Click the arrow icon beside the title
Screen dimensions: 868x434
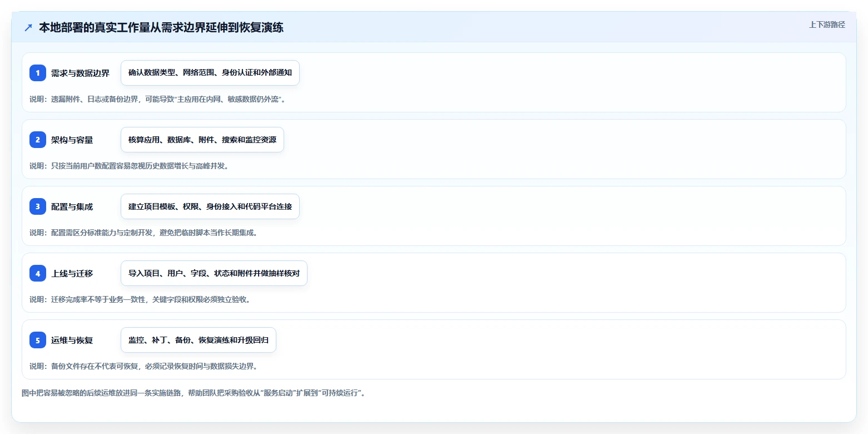pyautogui.click(x=28, y=27)
